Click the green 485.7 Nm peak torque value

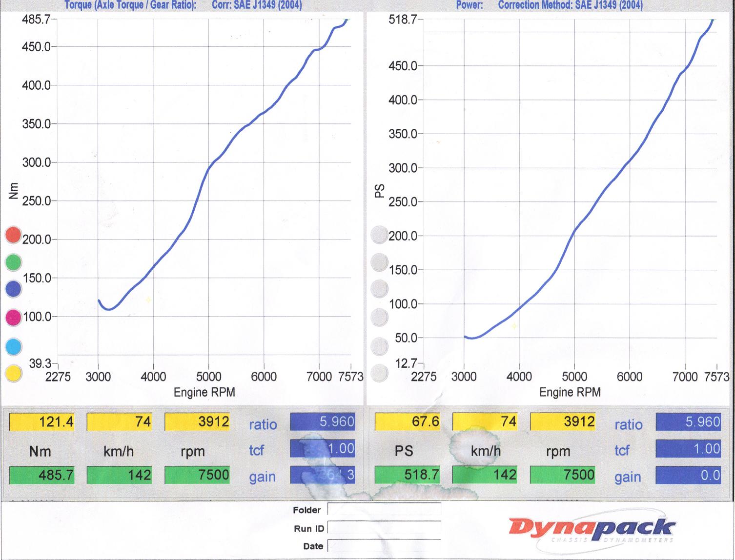pos(42,475)
